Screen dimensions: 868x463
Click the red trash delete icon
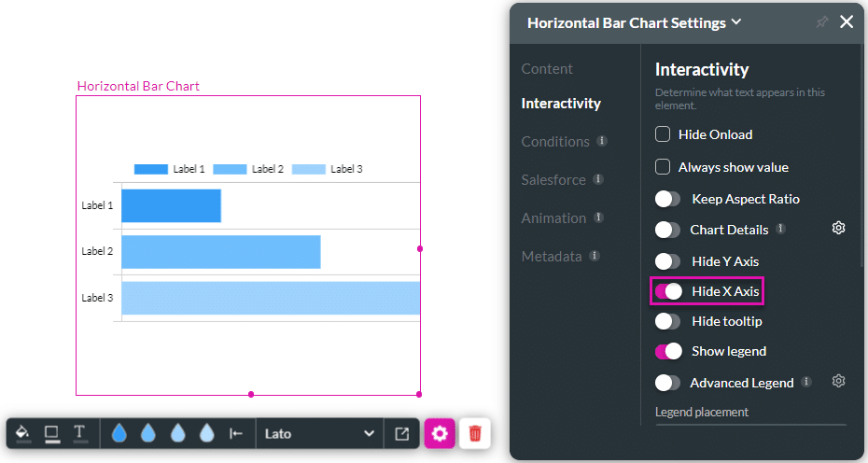[475, 433]
